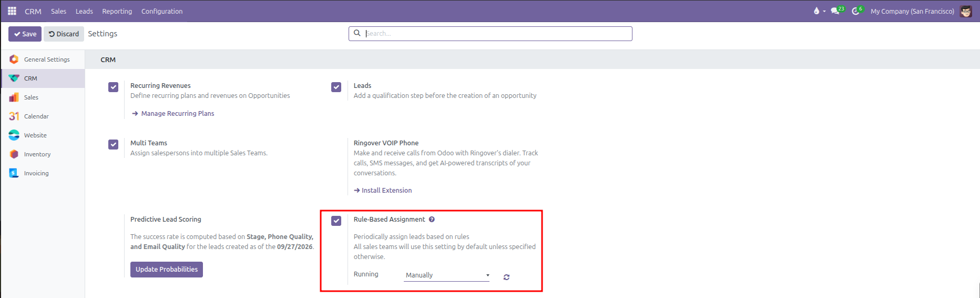Open the CRM main menu
The image size is (980, 298).
33,11
